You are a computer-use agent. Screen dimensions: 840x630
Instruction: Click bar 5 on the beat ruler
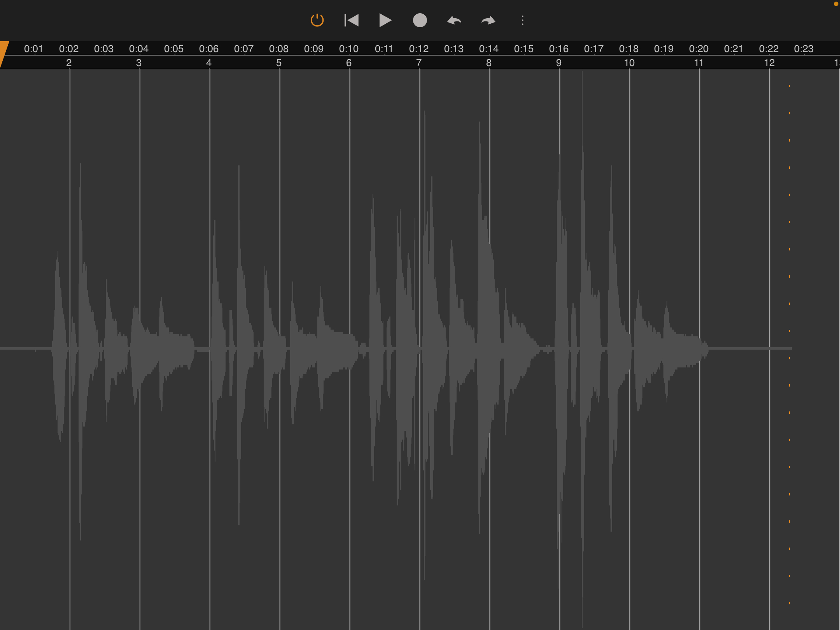point(279,63)
